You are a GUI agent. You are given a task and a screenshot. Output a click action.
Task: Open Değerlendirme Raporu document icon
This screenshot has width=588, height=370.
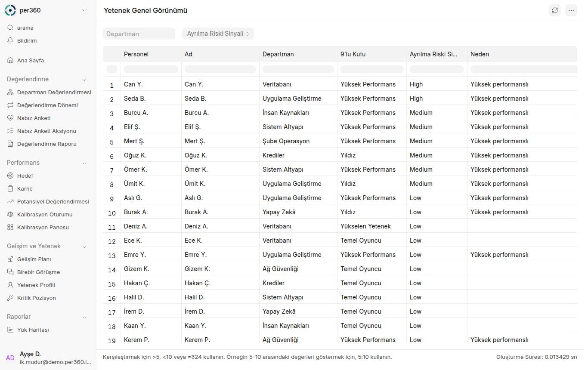[10, 144]
